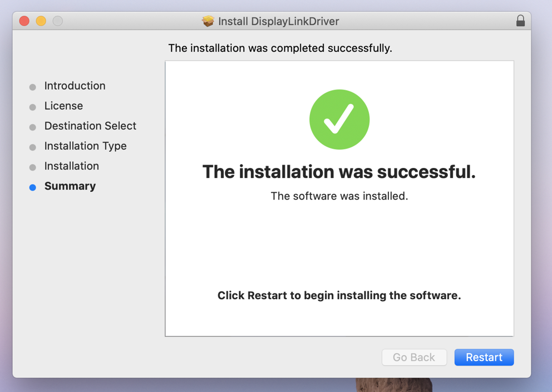This screenshot has height=392, width=552.
Task: Click the gray bullet beside License
Action: coord(33,107)
